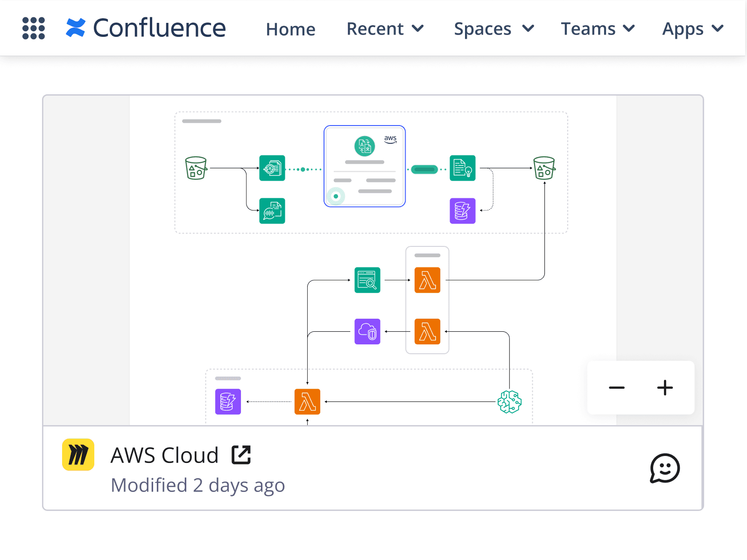The image size is (747, 560).
Task: Go to the Home page
Action: (290, 29)
